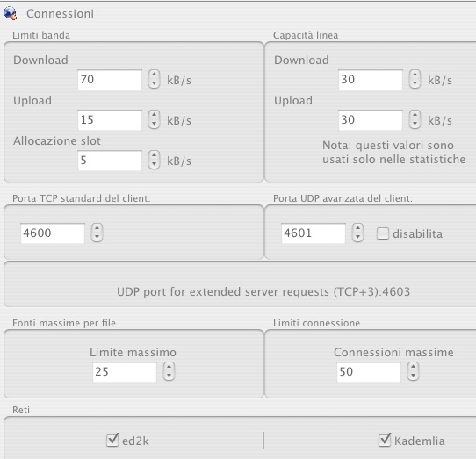
Task: Click the Connessioni page title
Action: 60,14
